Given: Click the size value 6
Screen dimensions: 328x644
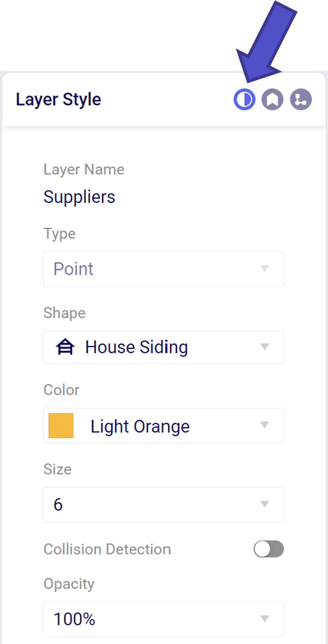Looking at the screenshot, I should tap(58, 504).
